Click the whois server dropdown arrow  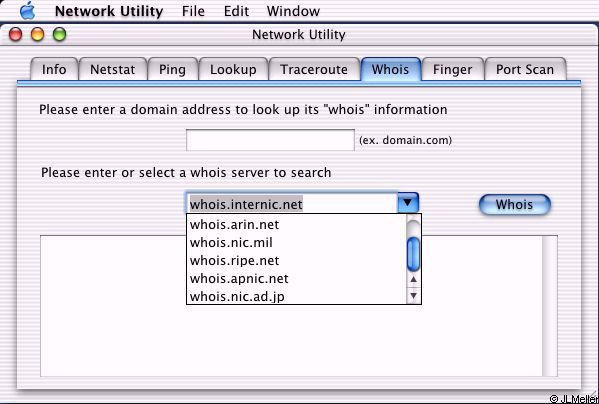click(x=408, y=202)
